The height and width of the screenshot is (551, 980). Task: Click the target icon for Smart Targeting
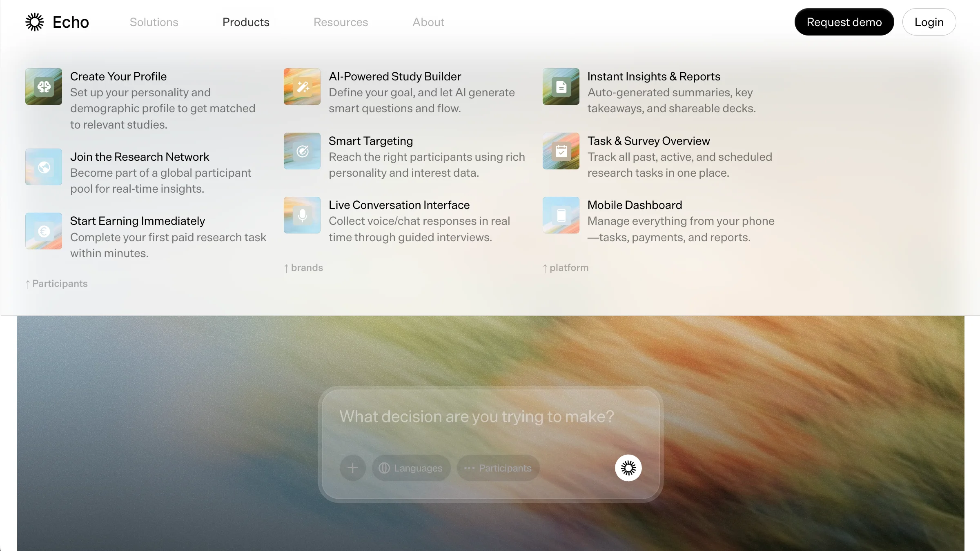point(302,151)
